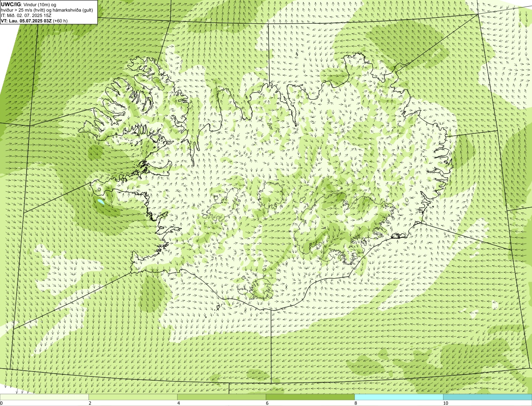Click the legend tick label "10"
532x406 pixels.
446,403
